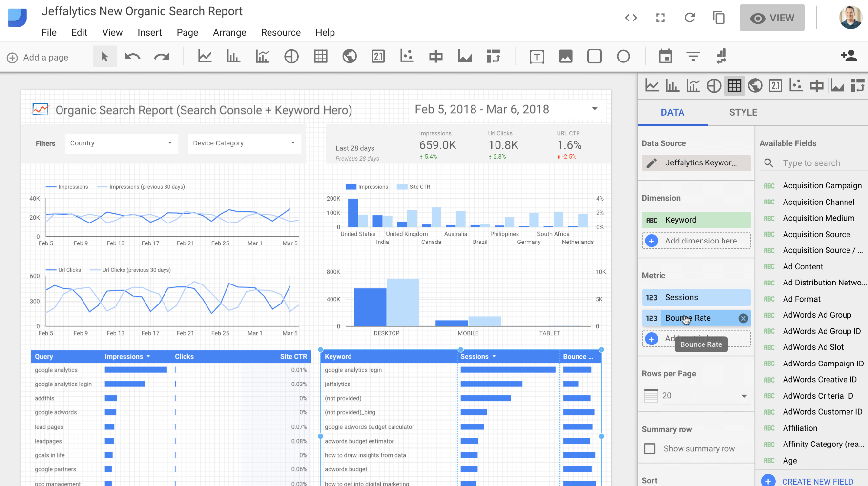The width and height of the screenshot is (868, 486).
Task: Select the time series chart tool
Action: point(205,56)
